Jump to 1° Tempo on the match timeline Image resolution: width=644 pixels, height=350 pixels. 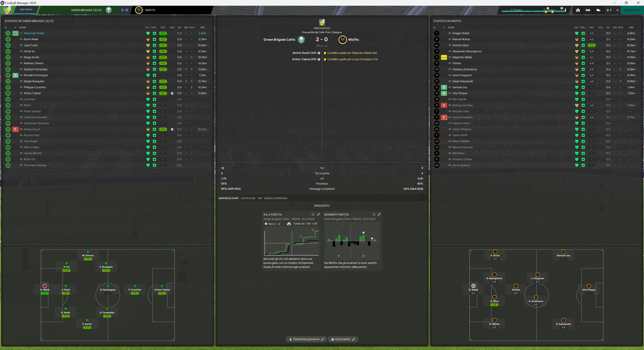pyautogui.click(x=516, y=10)
